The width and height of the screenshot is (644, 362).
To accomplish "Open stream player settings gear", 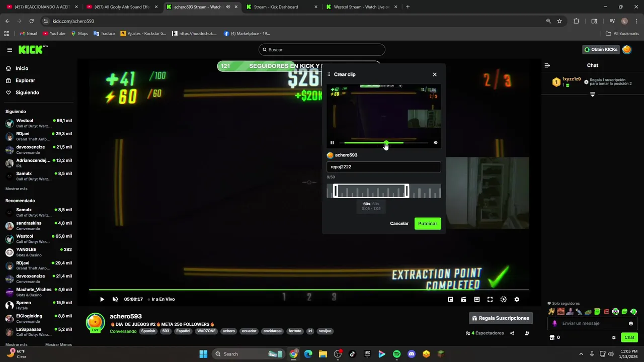I will [x=517, y=299].
